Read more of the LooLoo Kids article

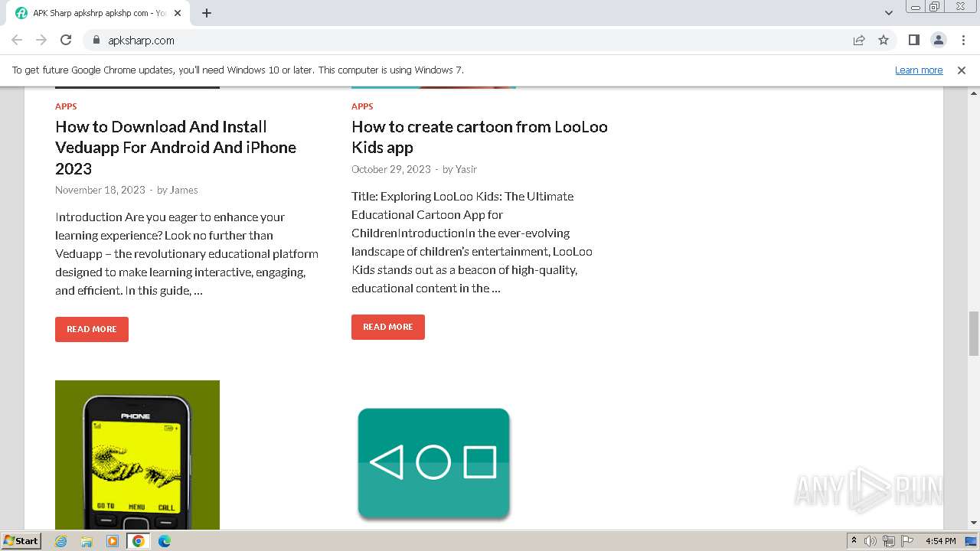[388, 327]
